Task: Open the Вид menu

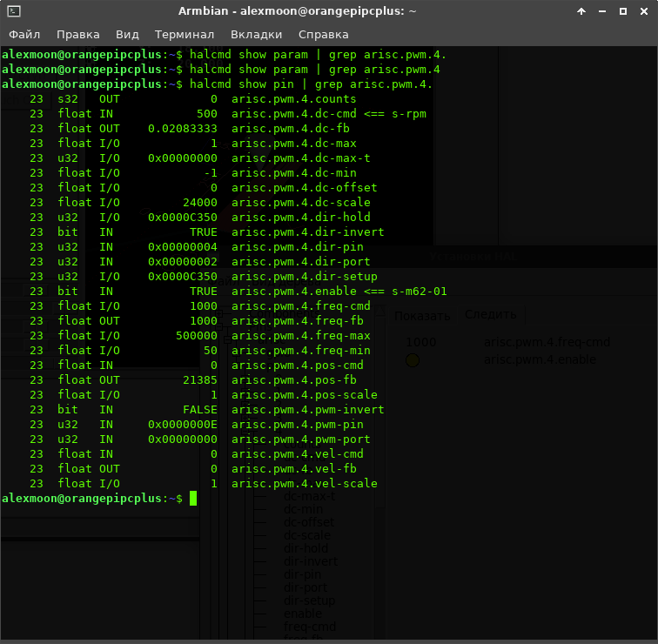Action: [x=127, y=35]
